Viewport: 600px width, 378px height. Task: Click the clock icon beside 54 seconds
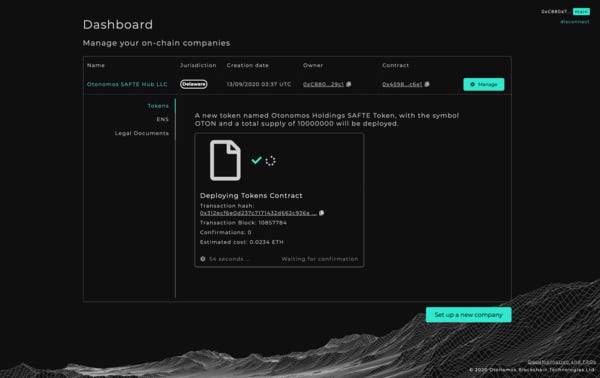coord(203,259)
